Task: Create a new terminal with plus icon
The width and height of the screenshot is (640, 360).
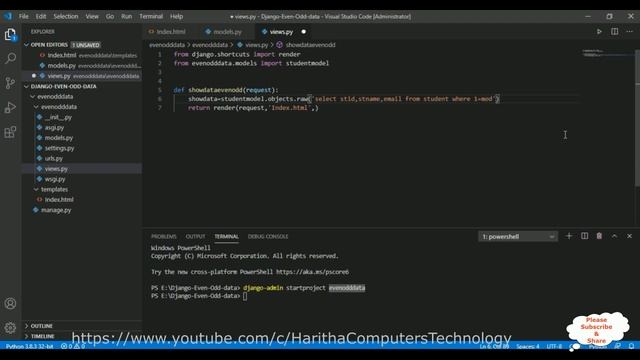Action: [569, 236]
